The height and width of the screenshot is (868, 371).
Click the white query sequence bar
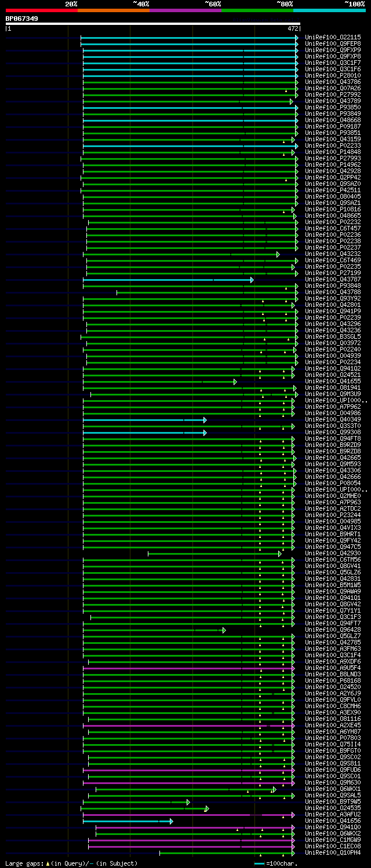click(153, 24)
